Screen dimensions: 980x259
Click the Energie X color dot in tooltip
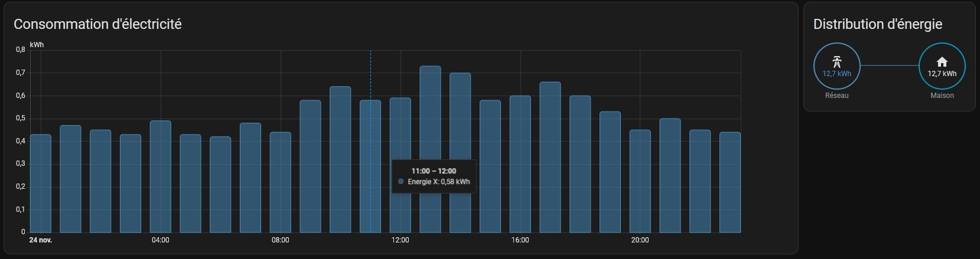[401, 182]
